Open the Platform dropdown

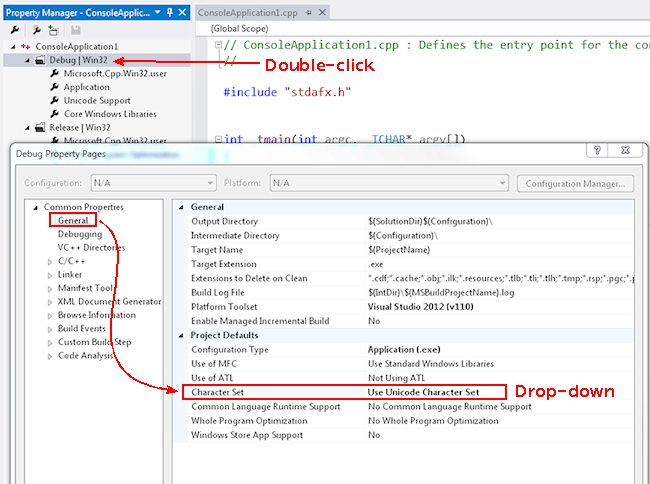[389, 183]
